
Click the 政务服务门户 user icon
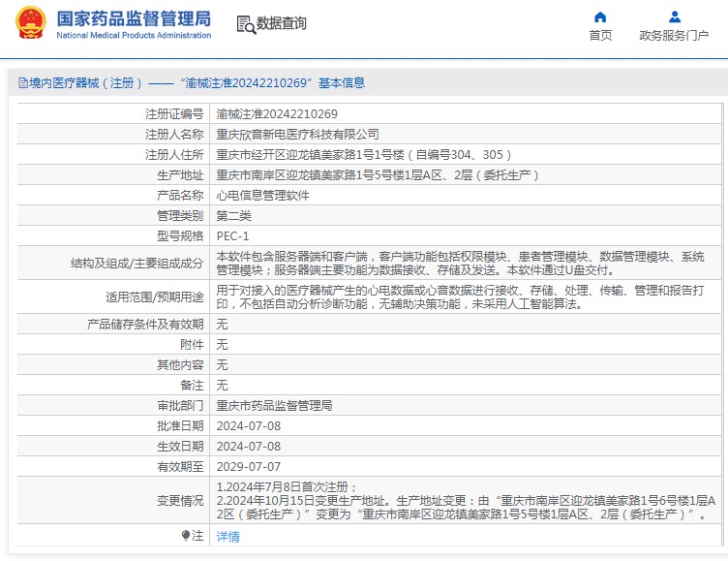click(x=675, y=17)
